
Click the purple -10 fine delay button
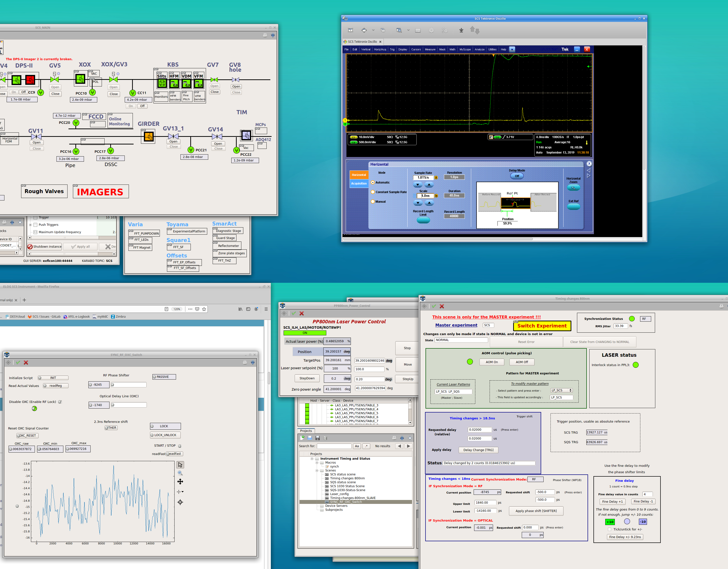643,522
